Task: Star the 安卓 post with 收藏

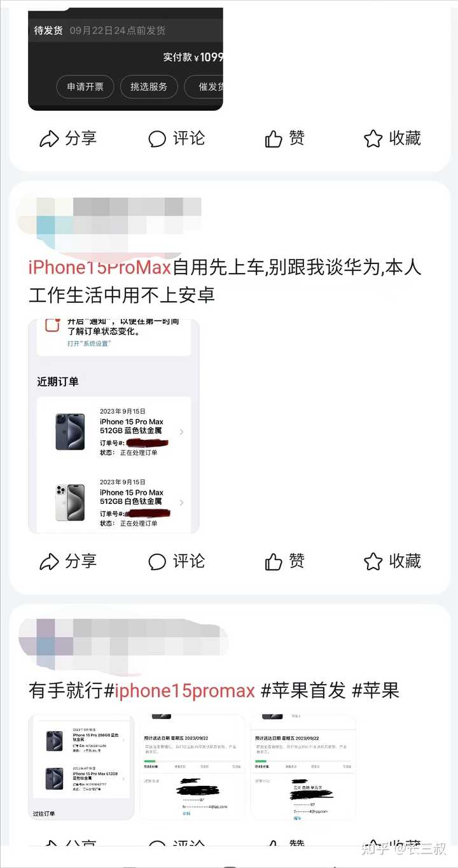Action: tap(392, 561)
